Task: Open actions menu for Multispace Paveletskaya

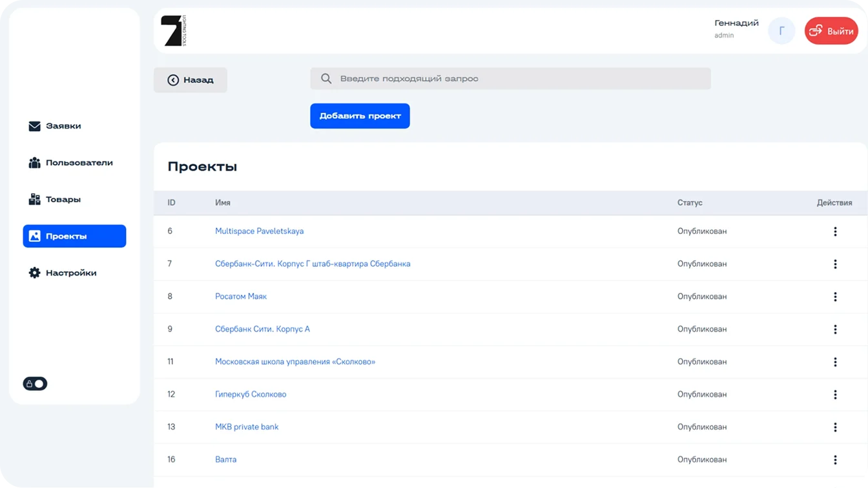Action: [834, 231]
